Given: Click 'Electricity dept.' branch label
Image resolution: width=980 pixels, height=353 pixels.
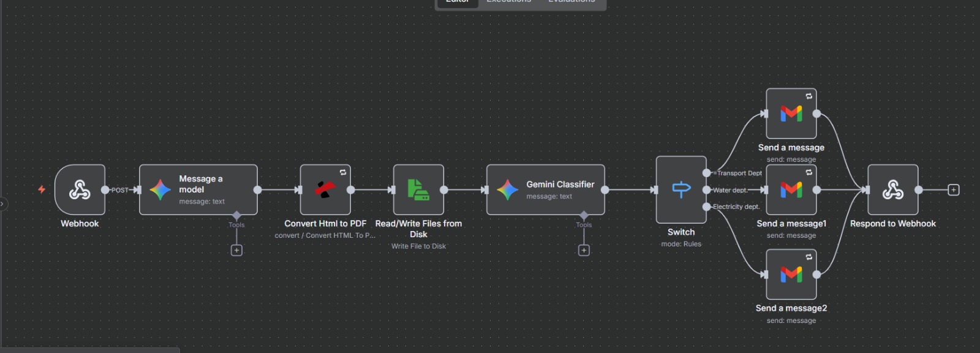Looking at the screenshot, I should [x=736, y=207].
